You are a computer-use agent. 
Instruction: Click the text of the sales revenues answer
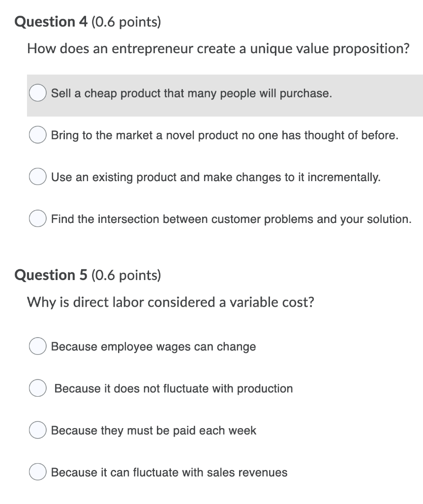click(169, 472)
